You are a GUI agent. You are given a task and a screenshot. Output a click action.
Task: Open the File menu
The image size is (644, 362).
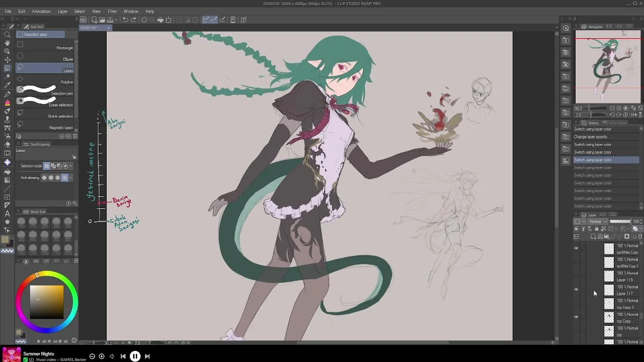[x=8, y=11]
